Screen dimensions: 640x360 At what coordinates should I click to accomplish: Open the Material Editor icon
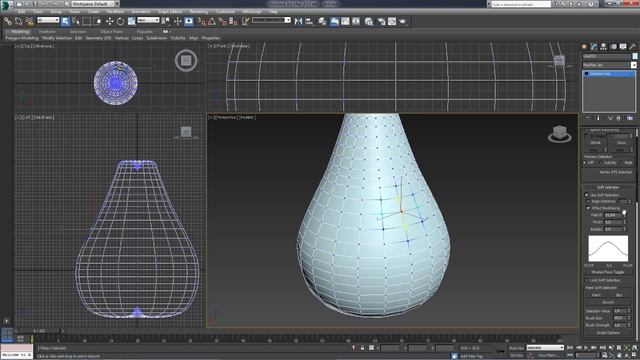(x=369, y=21)
